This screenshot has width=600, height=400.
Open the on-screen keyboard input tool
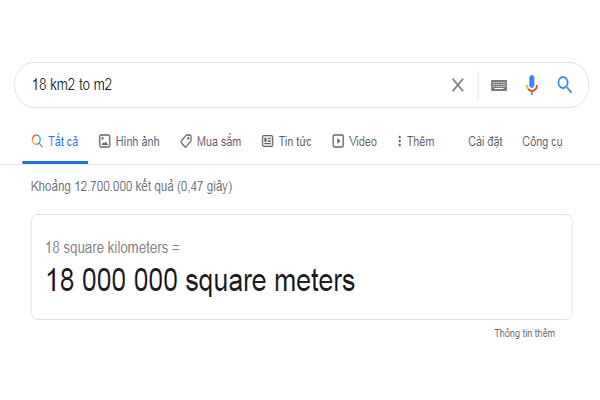[499, 85]
